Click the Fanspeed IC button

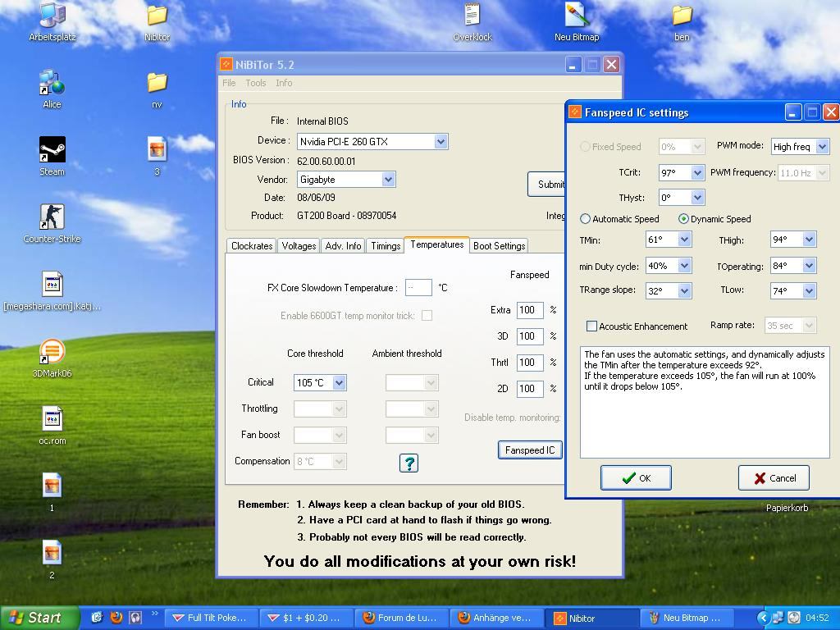(530, 450)
